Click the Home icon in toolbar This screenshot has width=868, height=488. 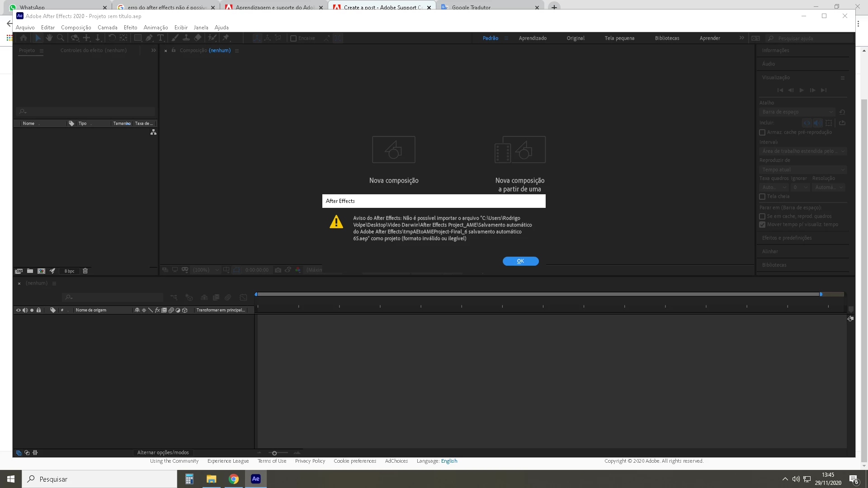tap(24, 38)
